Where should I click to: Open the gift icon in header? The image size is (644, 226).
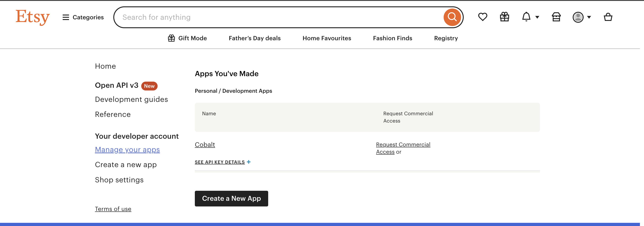pos(504,17)
